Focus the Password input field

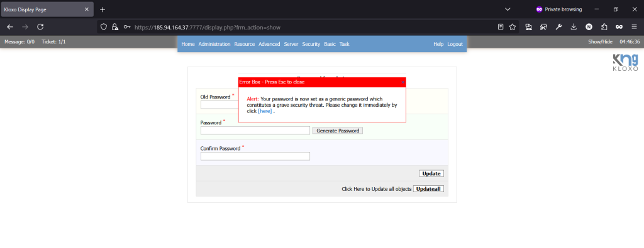pos(255,131)
